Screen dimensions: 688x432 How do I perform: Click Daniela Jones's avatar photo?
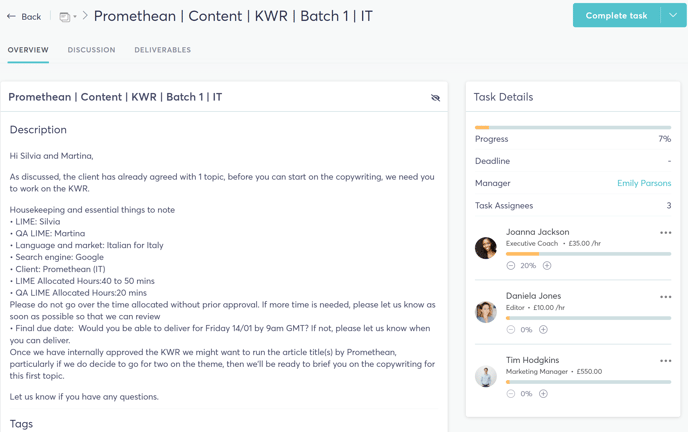(x=486, y=312)
